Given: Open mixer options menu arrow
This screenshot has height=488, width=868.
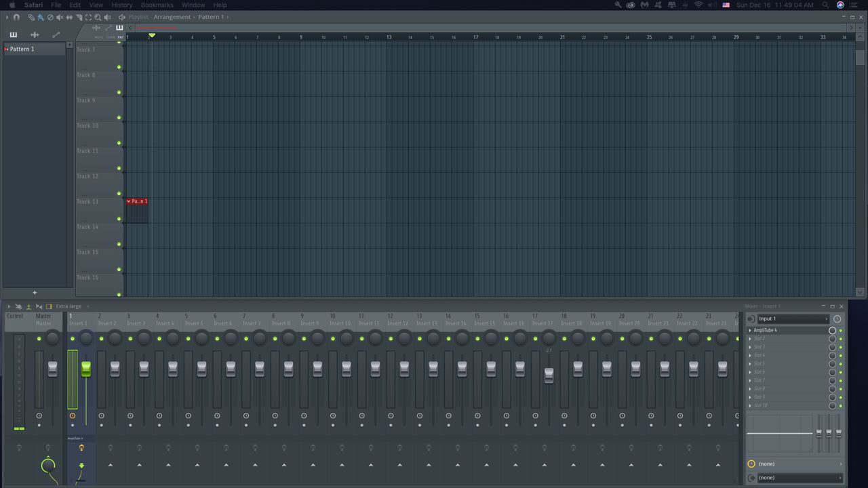Looking at the screenshot, I should (x=9, y=306).
